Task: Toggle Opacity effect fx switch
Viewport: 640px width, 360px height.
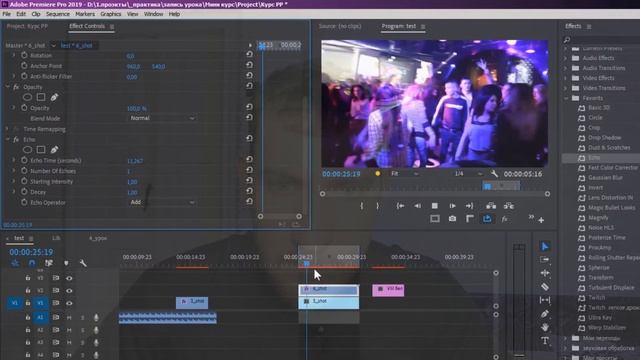Action: pyautogui.click(x=16, y=87)
